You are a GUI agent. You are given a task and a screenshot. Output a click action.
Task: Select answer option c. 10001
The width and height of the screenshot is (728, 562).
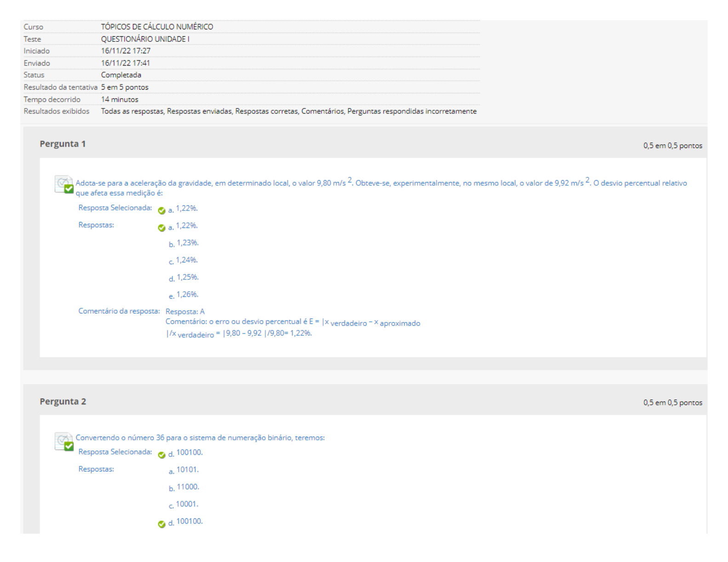(187, 505)
